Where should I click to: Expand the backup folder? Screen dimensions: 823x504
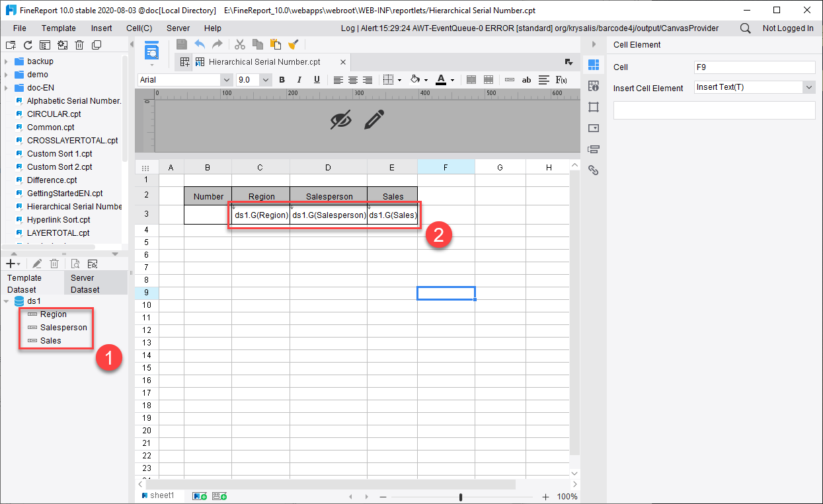click(x=6, y=61)
